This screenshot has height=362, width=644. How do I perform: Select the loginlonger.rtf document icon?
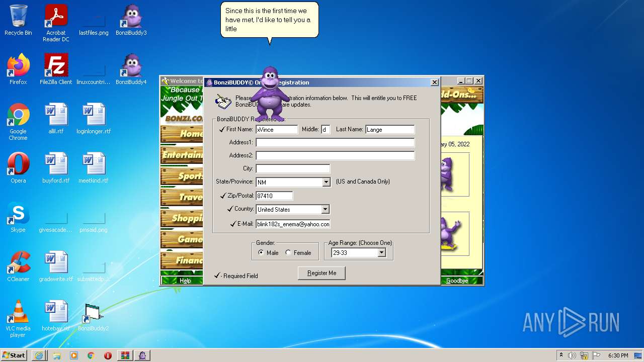94,119
